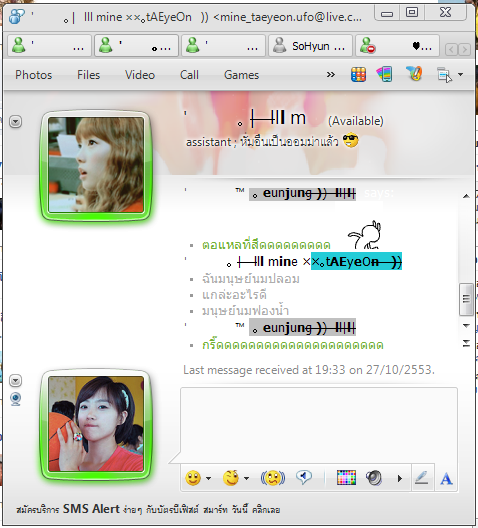
Task: Expand the contact's display picture options
Action: click(x=15, y=122)
